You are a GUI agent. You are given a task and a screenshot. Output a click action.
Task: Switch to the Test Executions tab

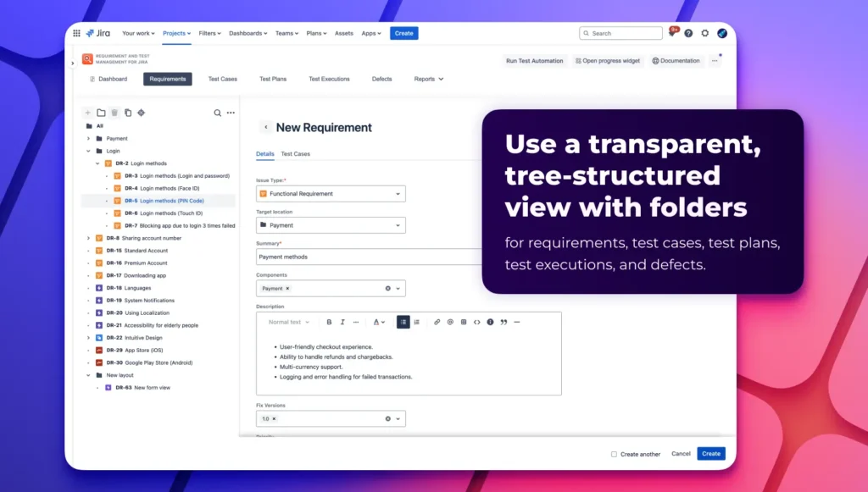point(330,79)
